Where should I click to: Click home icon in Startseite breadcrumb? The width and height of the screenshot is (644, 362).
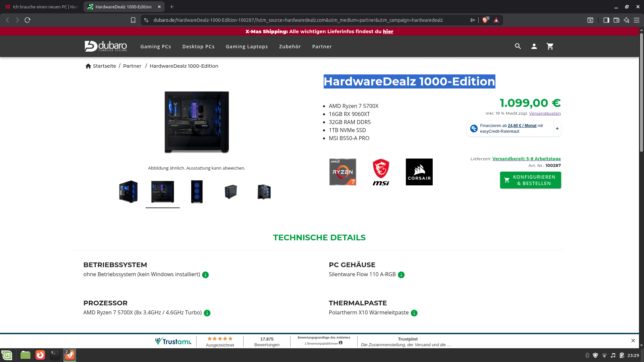(x=88, y=66)
